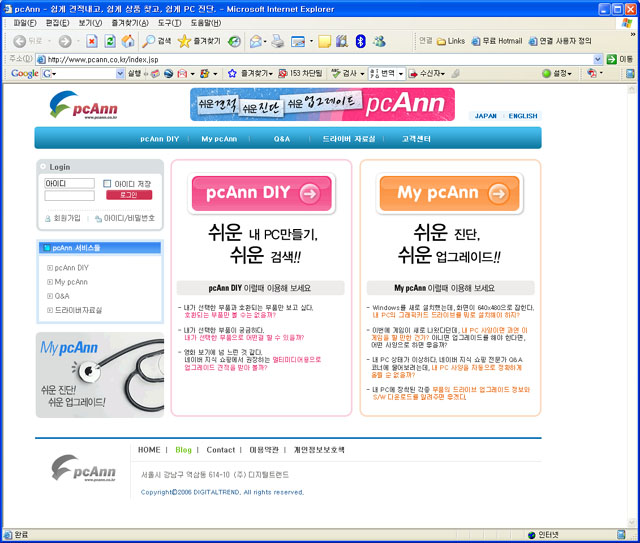
Task: Click the 고객센터 navigation tab
Action: (x=416, y=139)
